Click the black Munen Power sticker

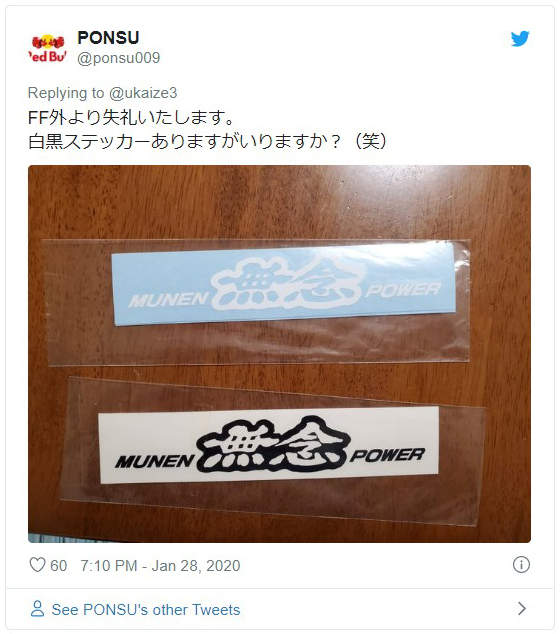point(269,445)
